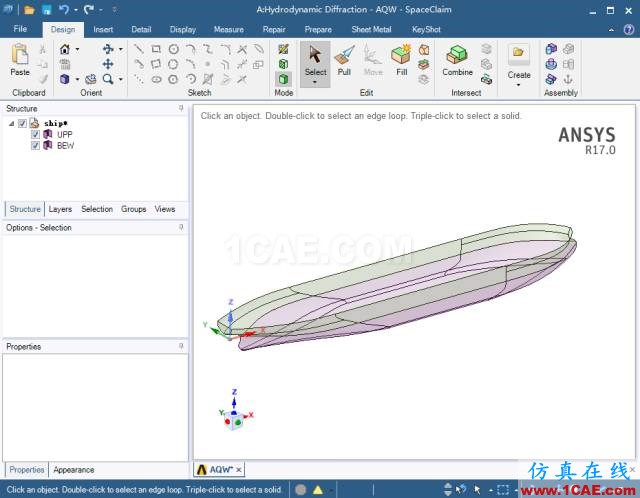Switch to the Detail ribbon tab
This screenshot has height=498, width=640.
[x=141, y=29]
